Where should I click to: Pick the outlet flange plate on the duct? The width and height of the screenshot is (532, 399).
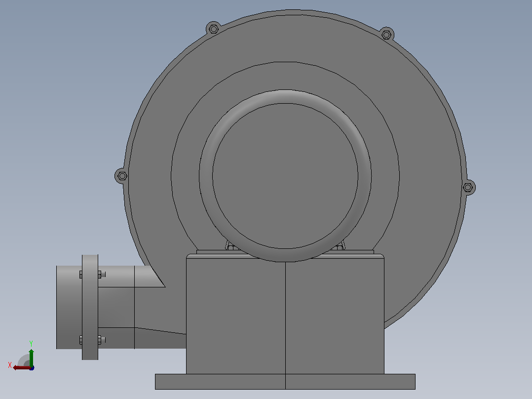pyautogui.click(x=90, y=307)
